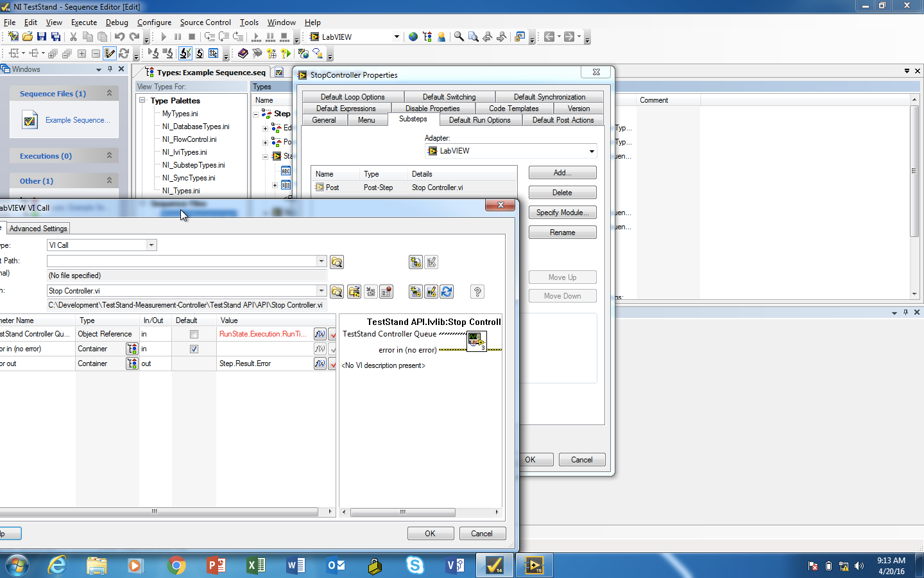Screen dimensions: 924x578
Task: Select NI_FlowControl.ini in Type Palettes
Action: tap(189, 139)
